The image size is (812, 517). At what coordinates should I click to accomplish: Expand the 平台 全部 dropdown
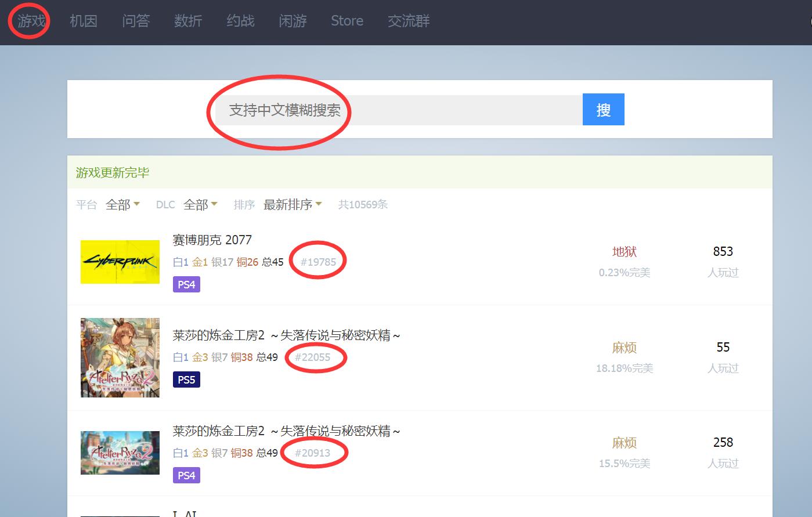pos(122,205)
